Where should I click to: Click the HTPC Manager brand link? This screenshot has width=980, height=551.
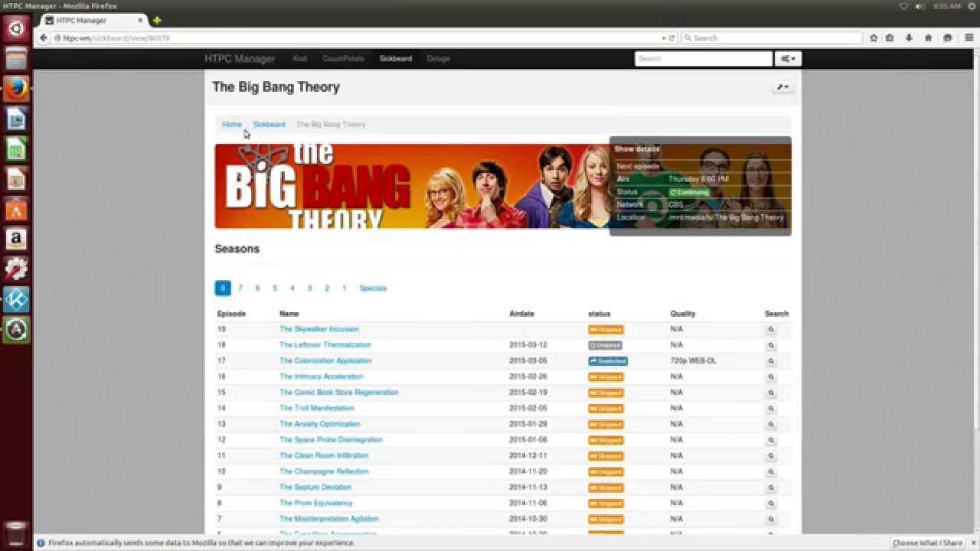pos(240,59)
